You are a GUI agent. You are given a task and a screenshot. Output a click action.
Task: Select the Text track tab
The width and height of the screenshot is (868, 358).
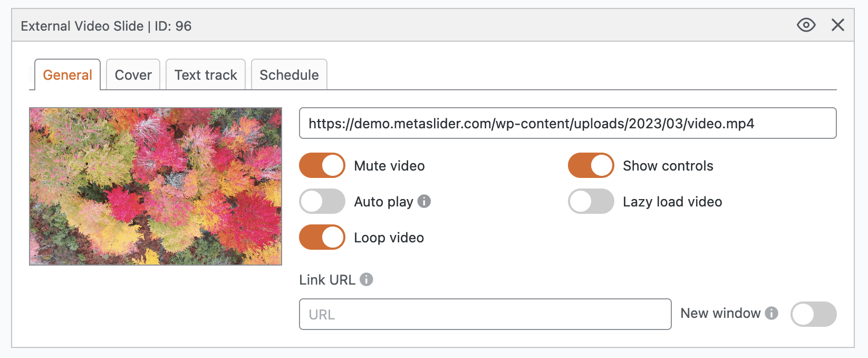(x=206, y=75)
